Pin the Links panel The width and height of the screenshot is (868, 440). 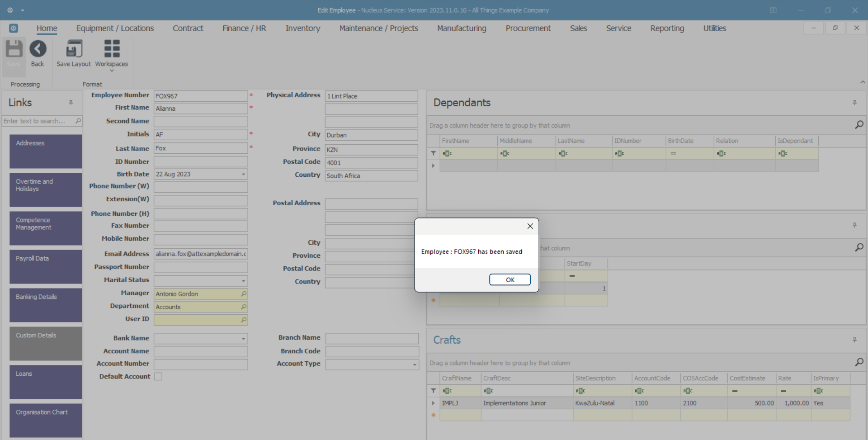tap(71, 103)
